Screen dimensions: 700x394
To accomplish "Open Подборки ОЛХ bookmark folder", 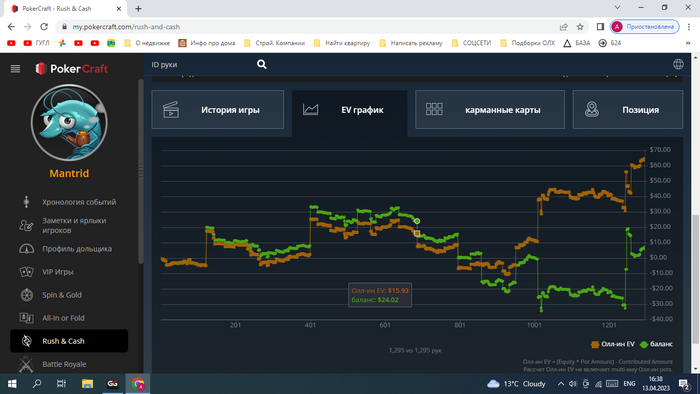I will tap(527, 43).
